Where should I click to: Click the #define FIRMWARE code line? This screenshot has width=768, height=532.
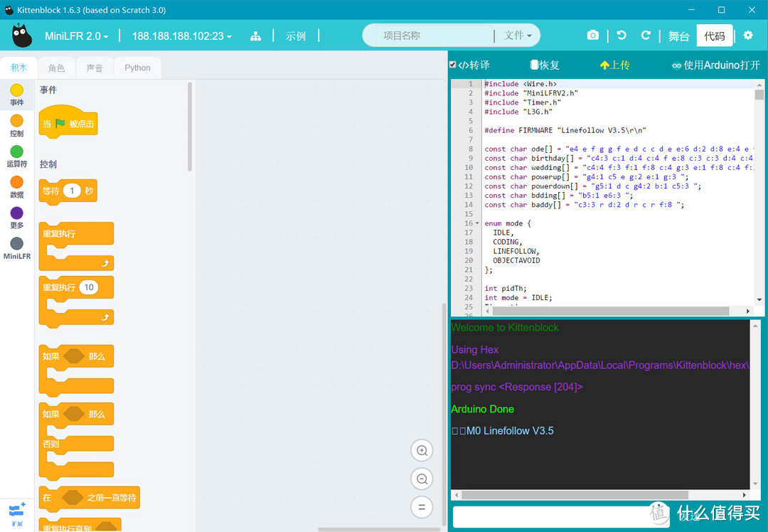pyautogui.click(x=565, y=130)
